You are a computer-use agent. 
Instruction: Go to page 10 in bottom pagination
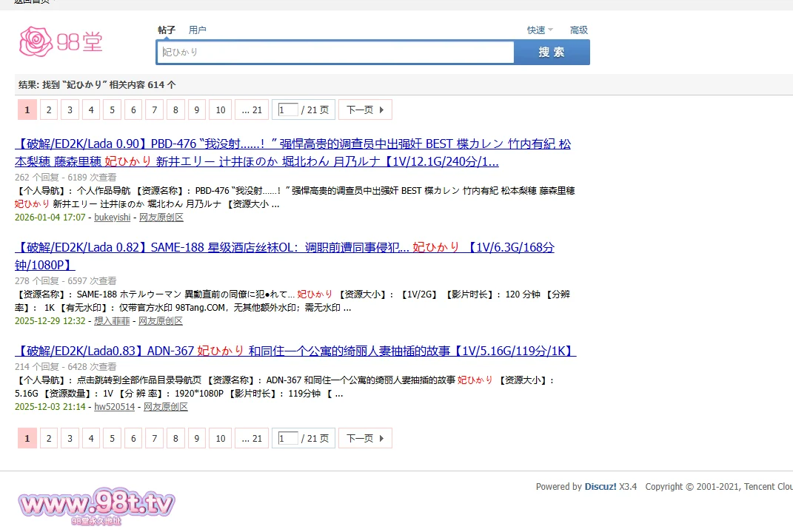220,439
